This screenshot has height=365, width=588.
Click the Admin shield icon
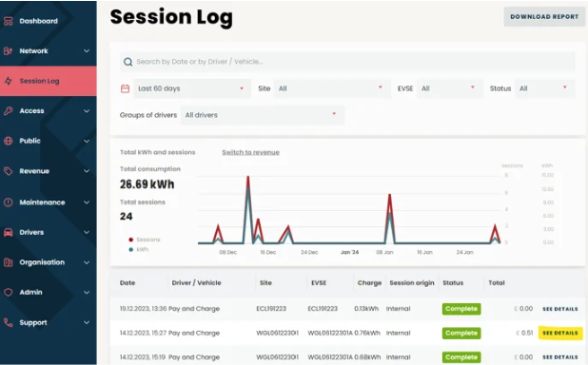click(x=9, y=293)
